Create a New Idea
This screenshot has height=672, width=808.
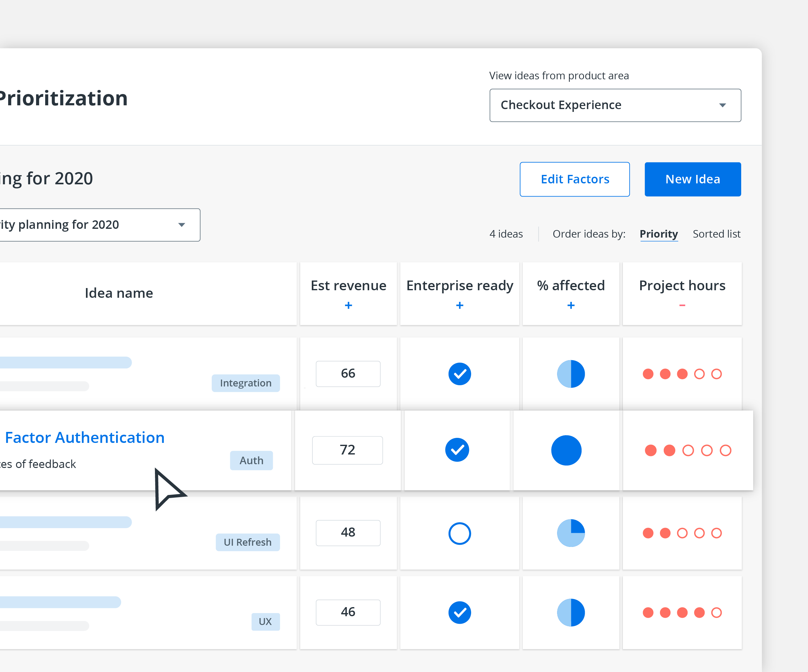693,179
